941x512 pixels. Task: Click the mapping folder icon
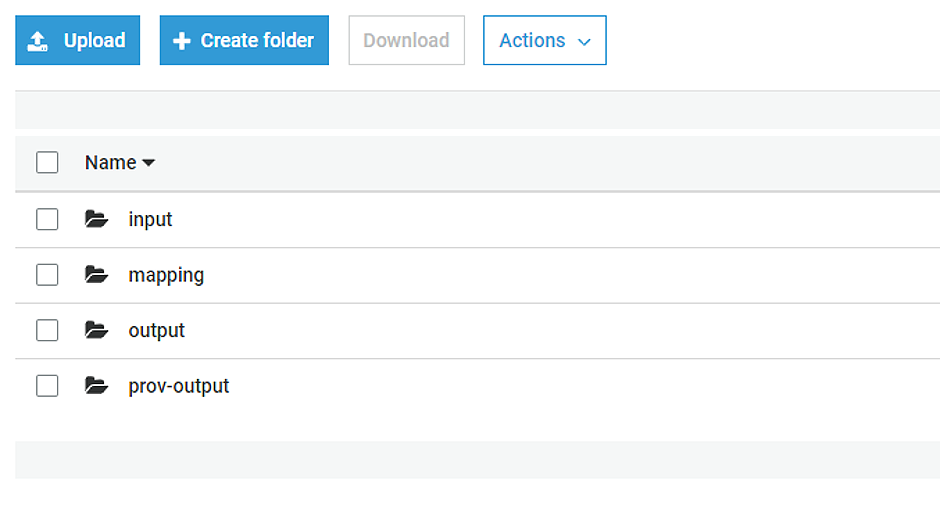(96, 275)
